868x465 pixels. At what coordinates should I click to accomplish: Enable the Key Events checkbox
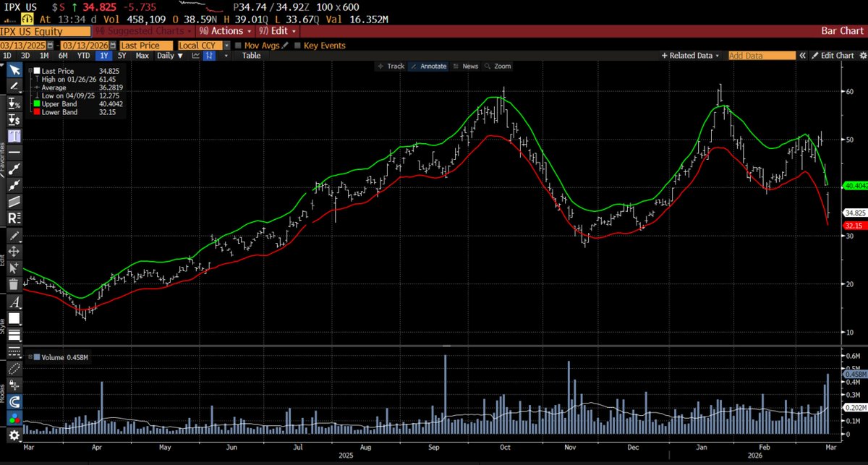pyautogui.click(x=296, y=46)
